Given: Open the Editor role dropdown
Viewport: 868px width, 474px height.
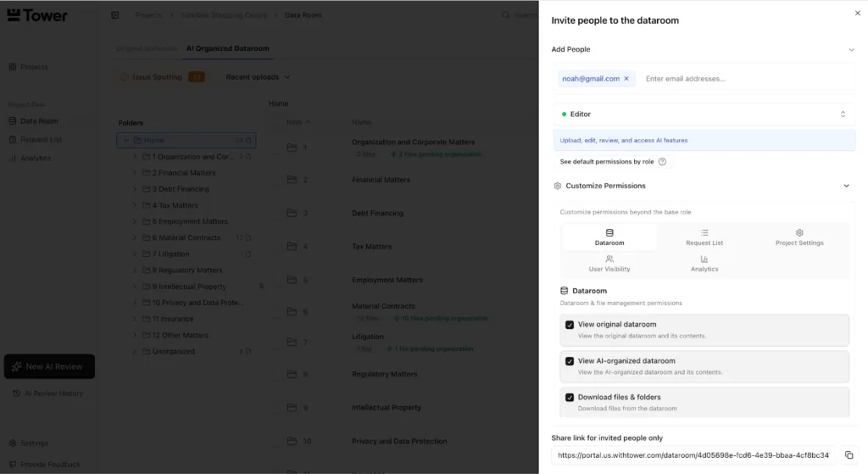Looking at the screenshot, I should coord(704,114).
